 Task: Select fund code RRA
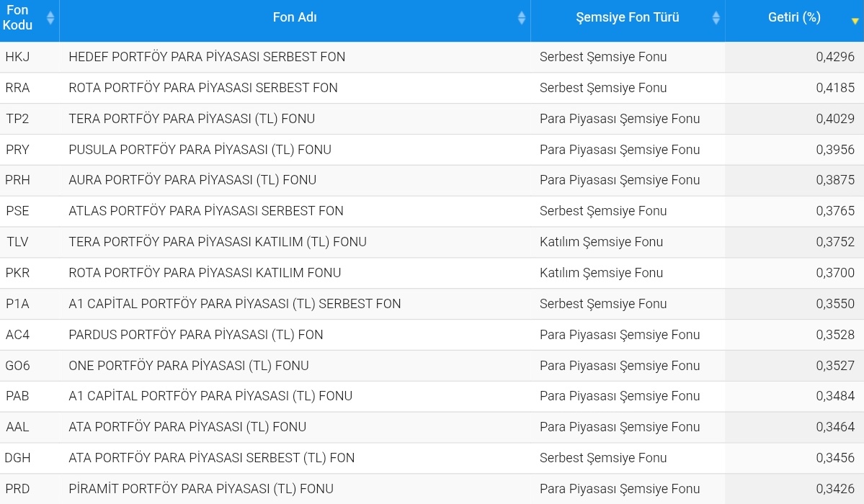(17, 88)
